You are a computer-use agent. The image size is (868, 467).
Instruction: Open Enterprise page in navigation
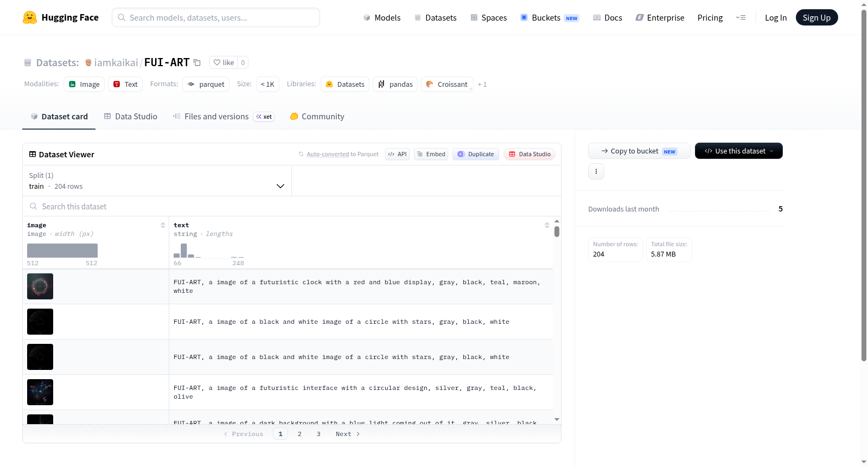click(660, 17)
